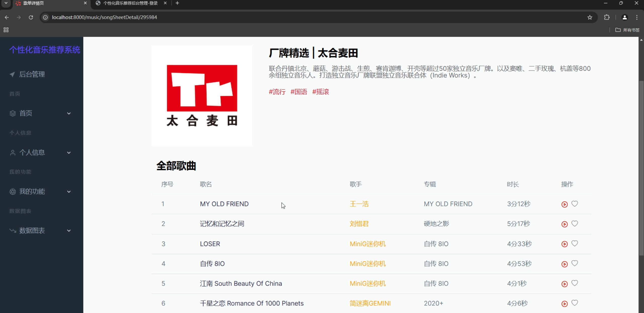Screen dimensions: 644x313
Task: Bookmark this page with star icon
Action: coord(590,17)
